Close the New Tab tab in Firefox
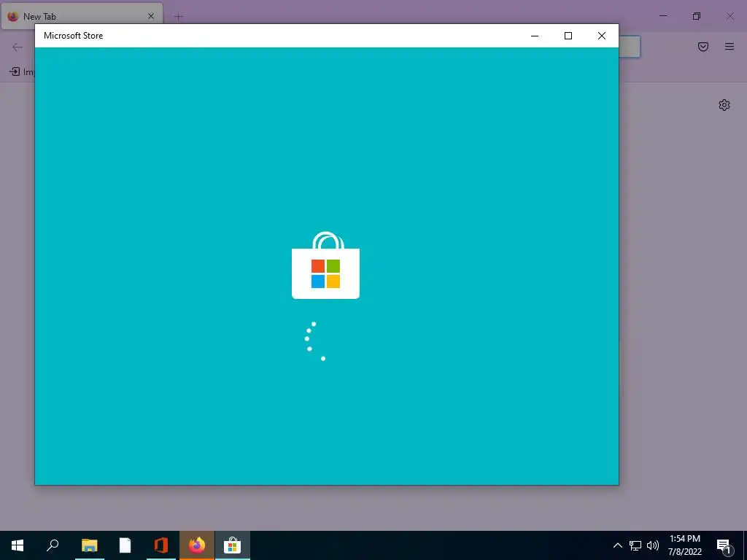 pyautogui.click(x=150, y=16)
